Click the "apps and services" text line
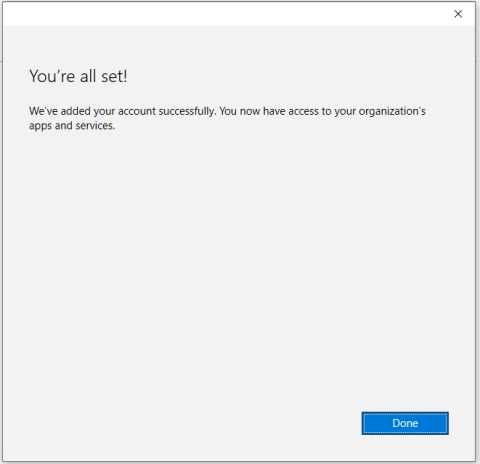Image resolution: width=480 pixels, height=464 pixels. (72, 126)
